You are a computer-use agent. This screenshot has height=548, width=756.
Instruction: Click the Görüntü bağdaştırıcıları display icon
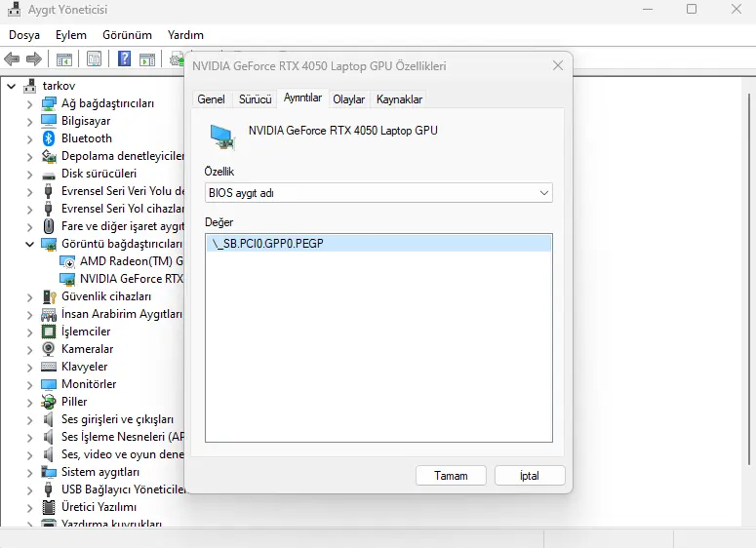pyautogui.click(x=49, y=244)
